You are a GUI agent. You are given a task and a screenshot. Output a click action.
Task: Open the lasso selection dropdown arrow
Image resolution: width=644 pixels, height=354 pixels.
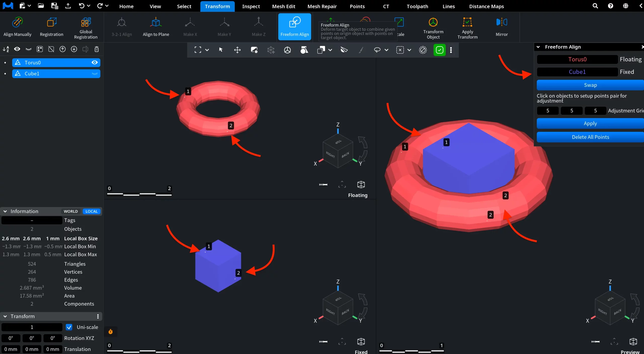386,50
